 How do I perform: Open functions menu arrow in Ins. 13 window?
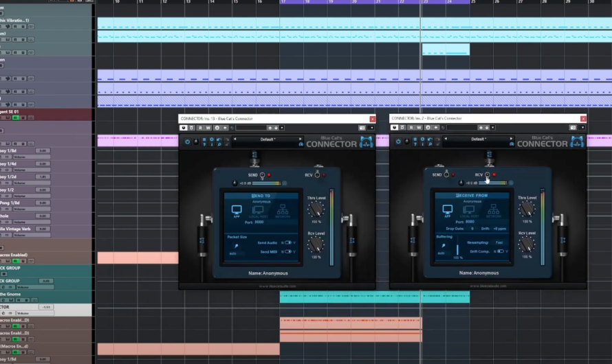371,128
